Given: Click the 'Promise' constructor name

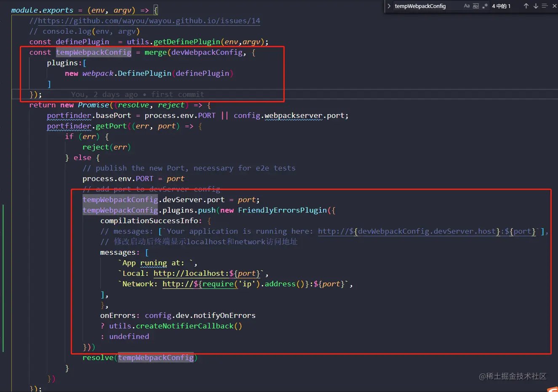Looking at the screenshot, I should pyautogui.click(x=93, y=105).
